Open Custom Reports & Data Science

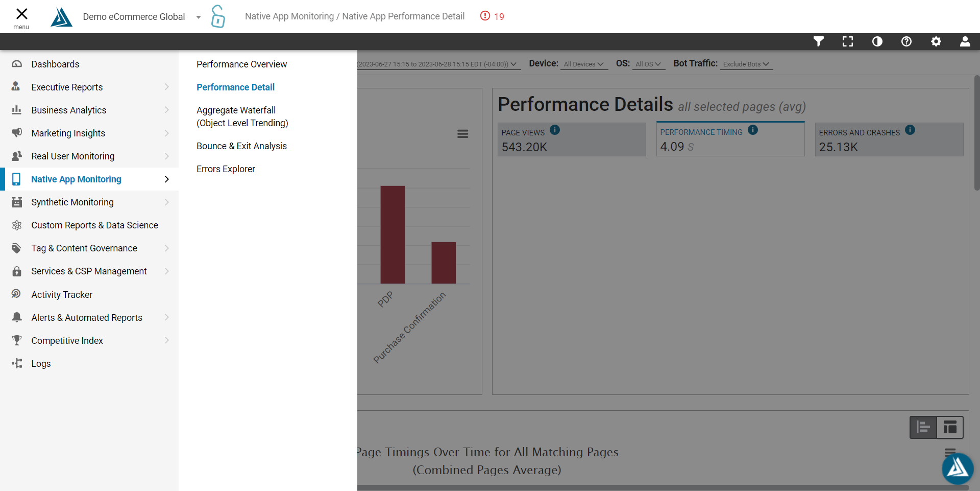pos(89,225)
